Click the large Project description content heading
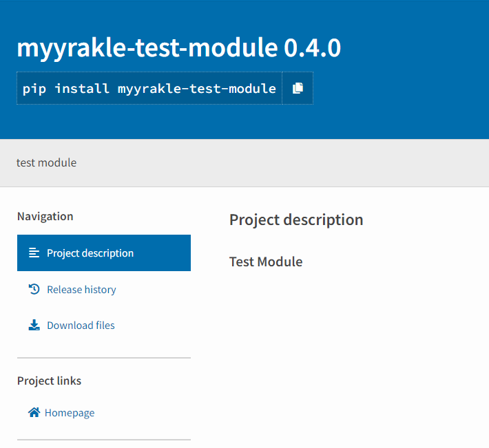This screenshot has height=448, width=489. (x=296, y=220)
